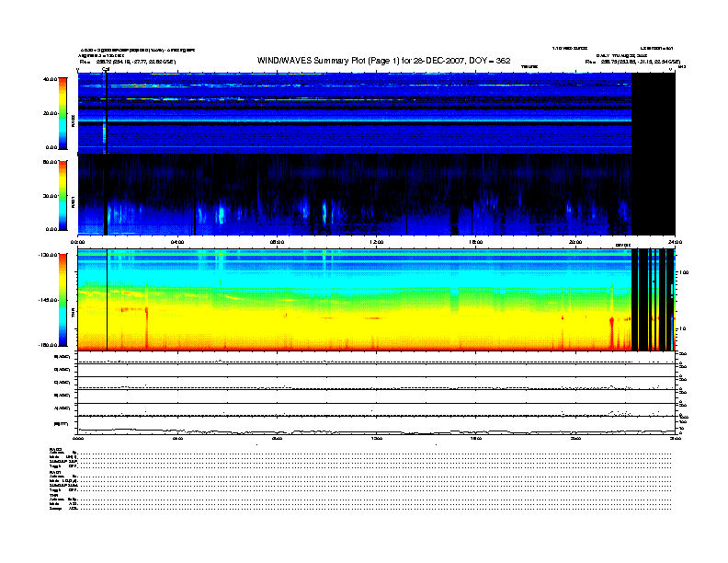The width and height of the screenshot is (728, 563).
Task: Click the bottom magnetic field line trace
Action: coord(377,431)
